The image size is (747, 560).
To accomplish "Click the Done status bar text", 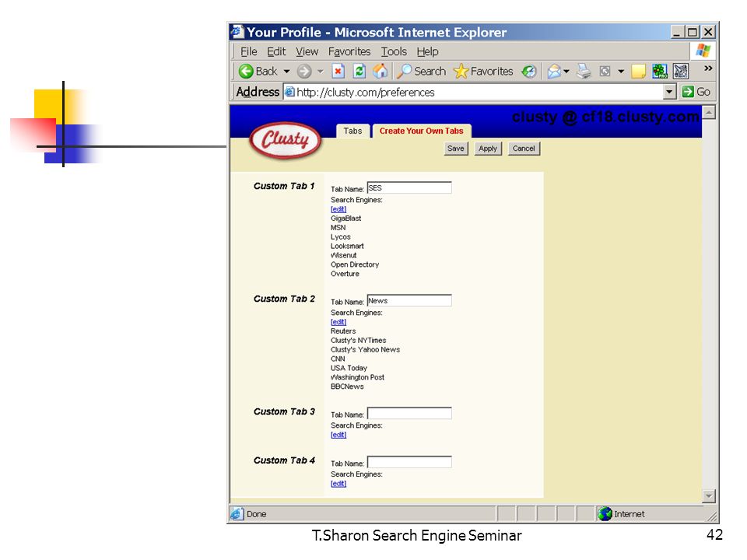I will click(256, 514).
